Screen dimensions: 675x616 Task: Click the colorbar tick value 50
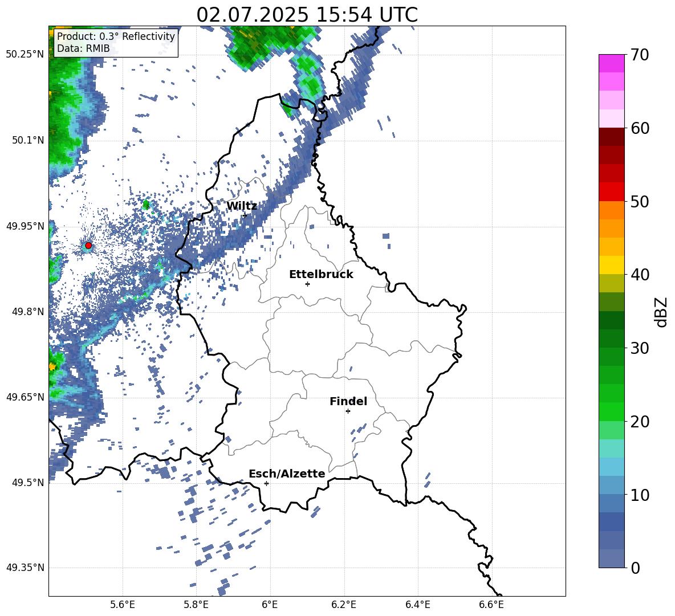(639, 201)
